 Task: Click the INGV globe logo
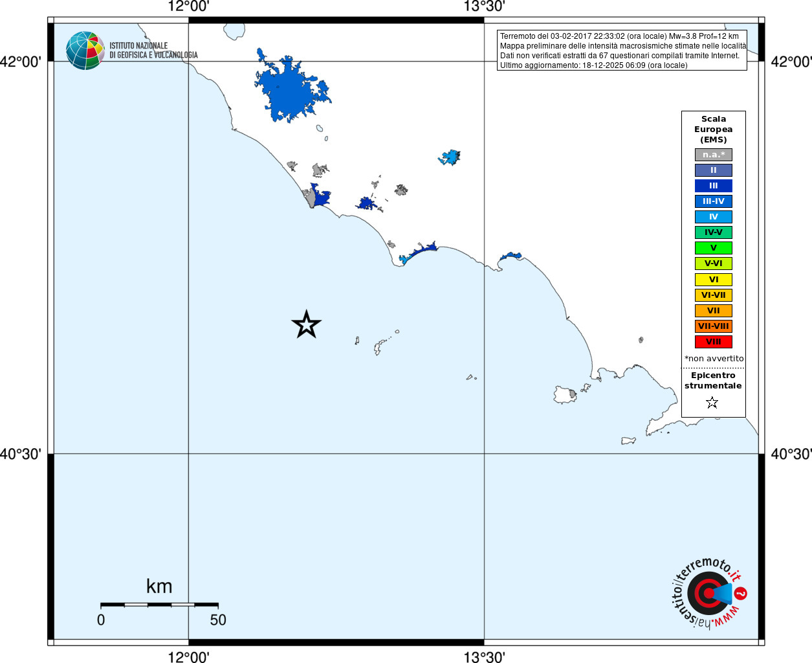85,51
